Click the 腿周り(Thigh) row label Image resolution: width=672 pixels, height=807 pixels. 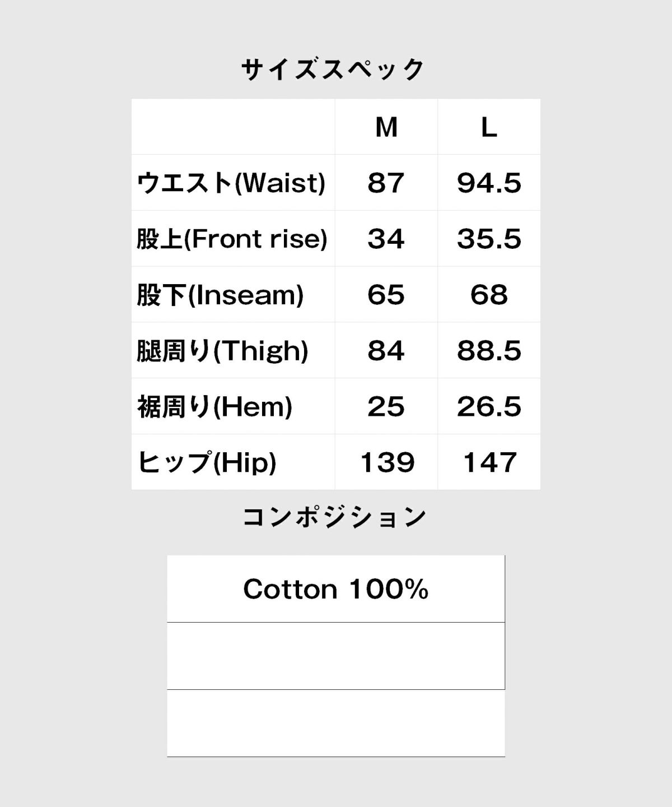pyautogui.click(x=222, y=351)
